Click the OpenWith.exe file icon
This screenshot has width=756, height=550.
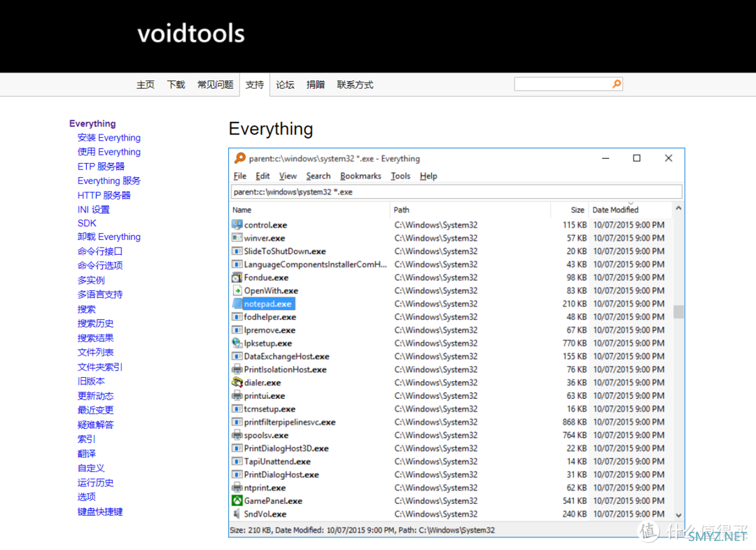[x=237, y=290]
